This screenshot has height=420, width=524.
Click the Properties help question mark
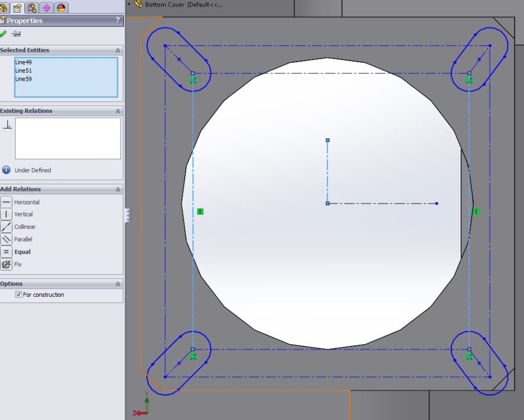118,20
